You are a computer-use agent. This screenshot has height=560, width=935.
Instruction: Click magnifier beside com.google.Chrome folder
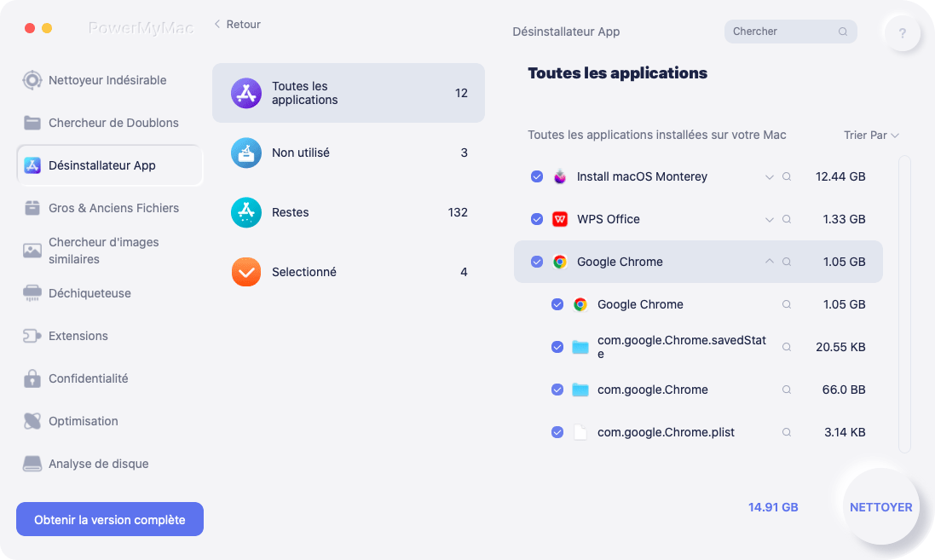(787, 390)
